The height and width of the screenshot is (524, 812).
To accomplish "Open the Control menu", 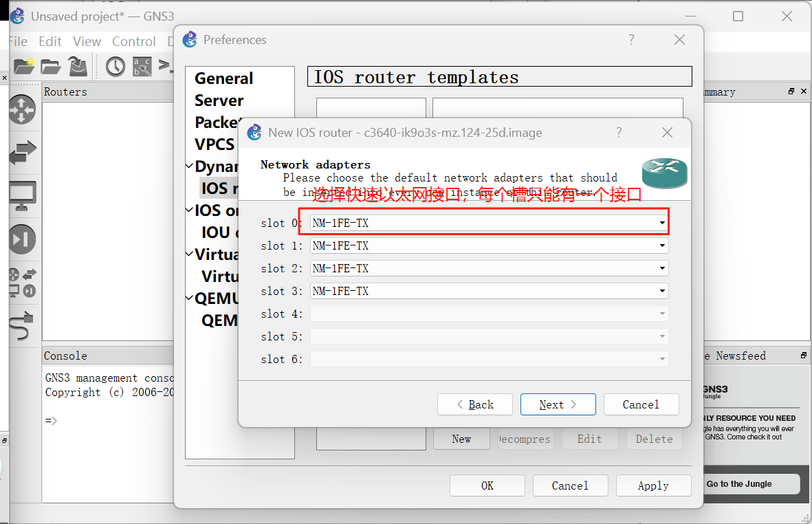I will point(134,41).
